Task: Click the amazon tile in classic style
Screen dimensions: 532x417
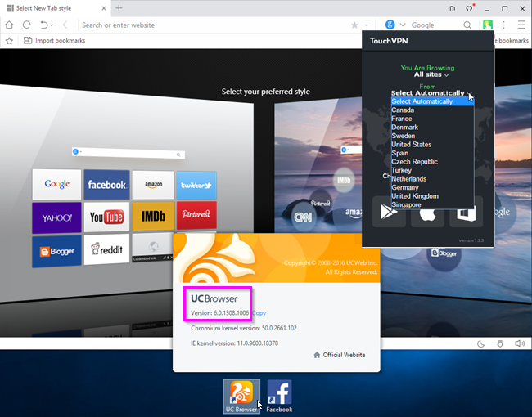Action: (153, 185)
